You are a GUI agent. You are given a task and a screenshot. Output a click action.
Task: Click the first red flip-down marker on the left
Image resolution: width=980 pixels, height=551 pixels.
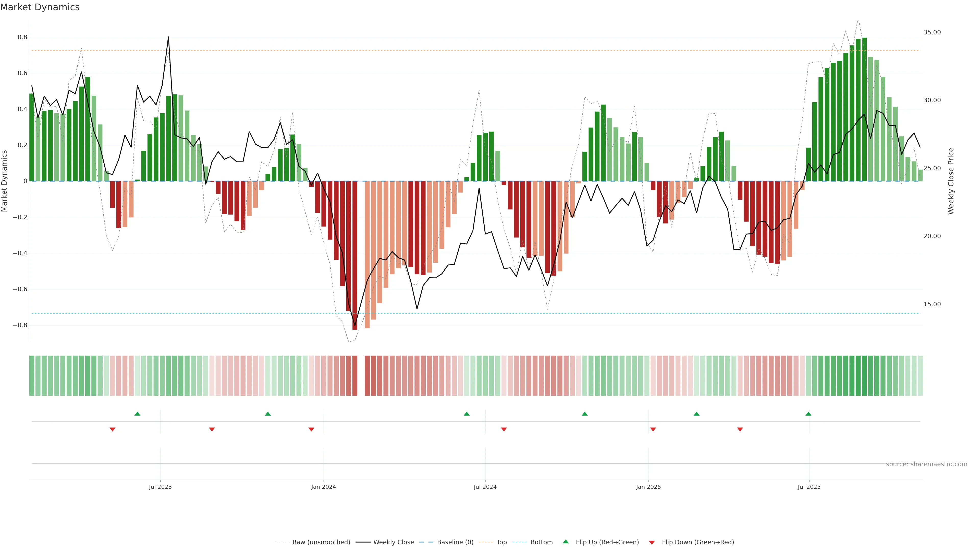pyautogui.click(x=112, y=429)
